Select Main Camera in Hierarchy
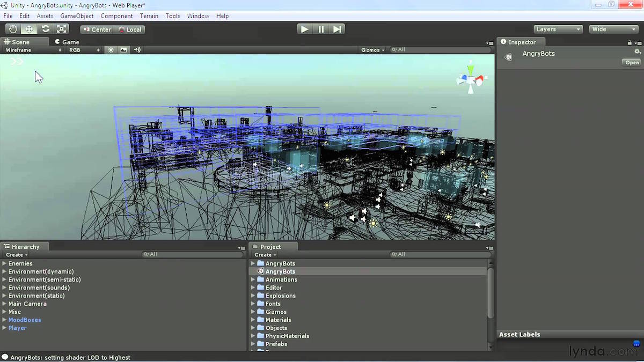This screenshot has height=362, width=644. click(x=27, y=304)
